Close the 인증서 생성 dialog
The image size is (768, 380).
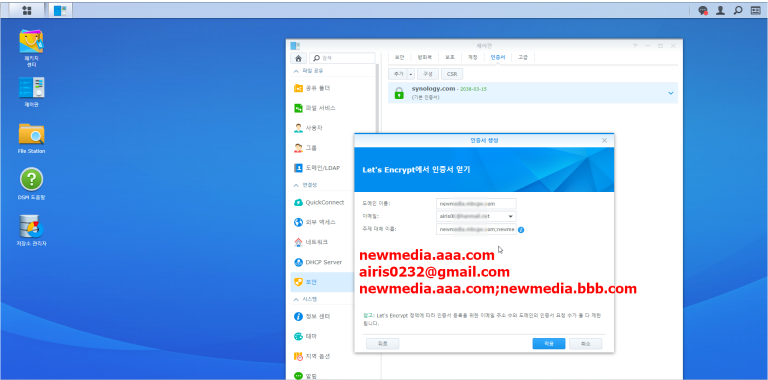point(604,141)
